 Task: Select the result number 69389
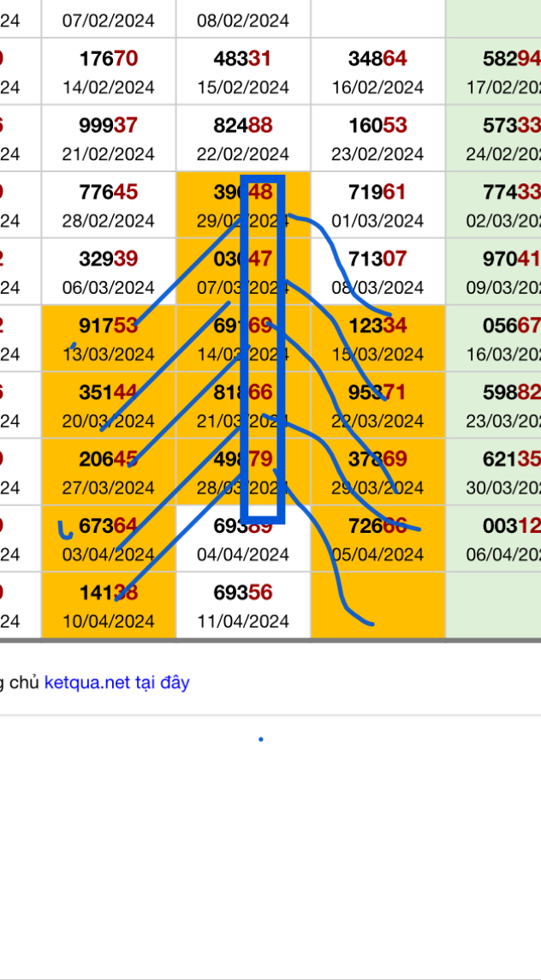coord(243,526)
